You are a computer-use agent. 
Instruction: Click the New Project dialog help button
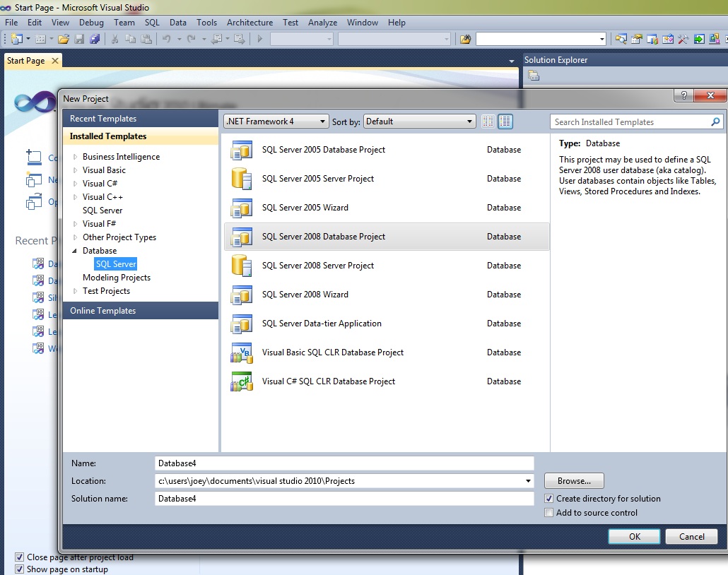[x=683, y=95]
